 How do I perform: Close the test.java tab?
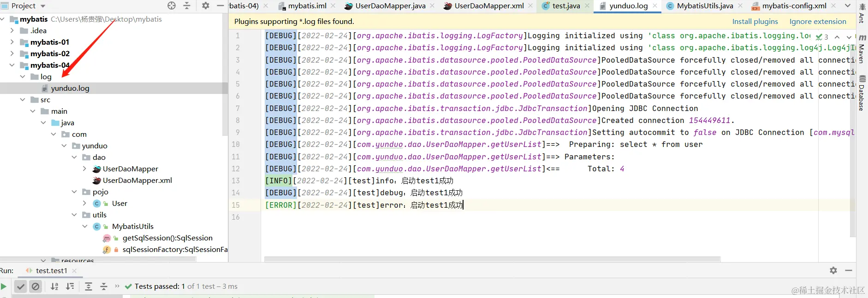(587, 6)
